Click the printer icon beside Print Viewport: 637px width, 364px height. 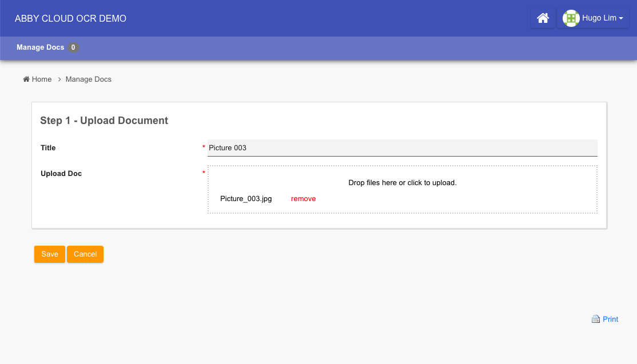596,319
